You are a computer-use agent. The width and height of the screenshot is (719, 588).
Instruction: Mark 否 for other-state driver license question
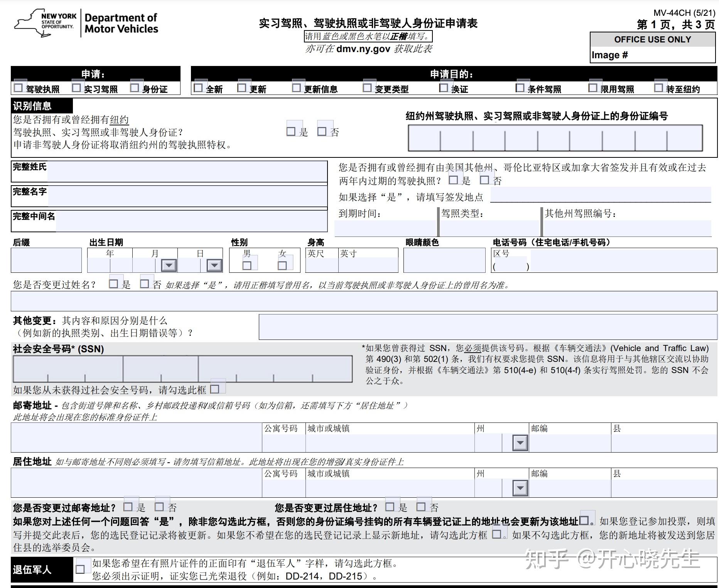click(x=484, y=180)
